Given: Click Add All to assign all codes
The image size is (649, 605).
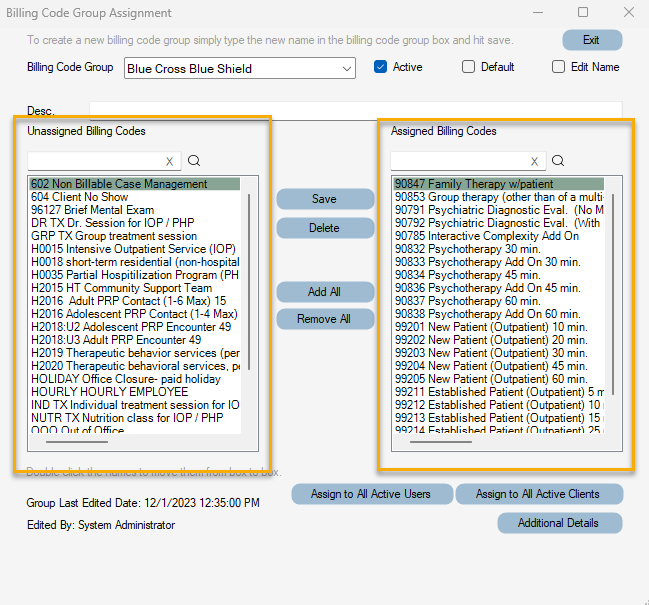Looking at the screenshot, I should click(x=324, y=292).
